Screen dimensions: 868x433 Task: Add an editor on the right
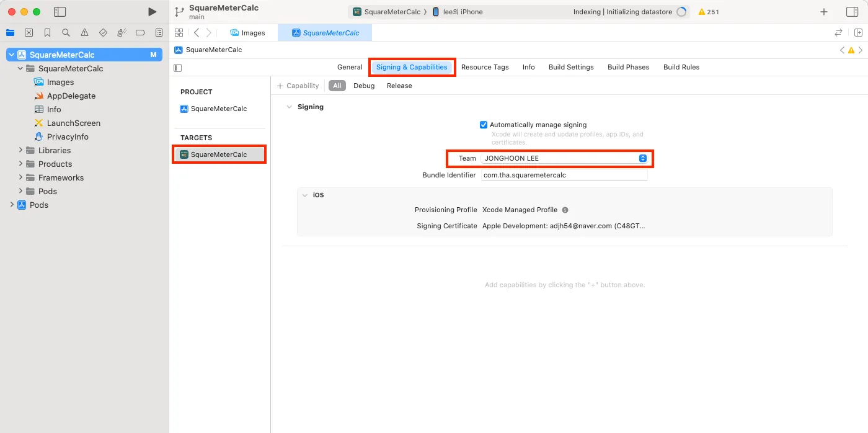click(857, 33)
